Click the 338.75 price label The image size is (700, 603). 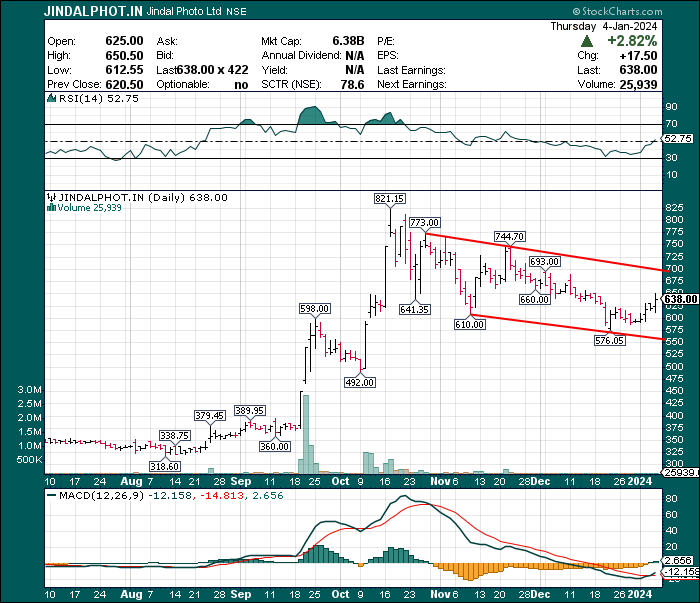pyautogui.click(x=175, y=436)
